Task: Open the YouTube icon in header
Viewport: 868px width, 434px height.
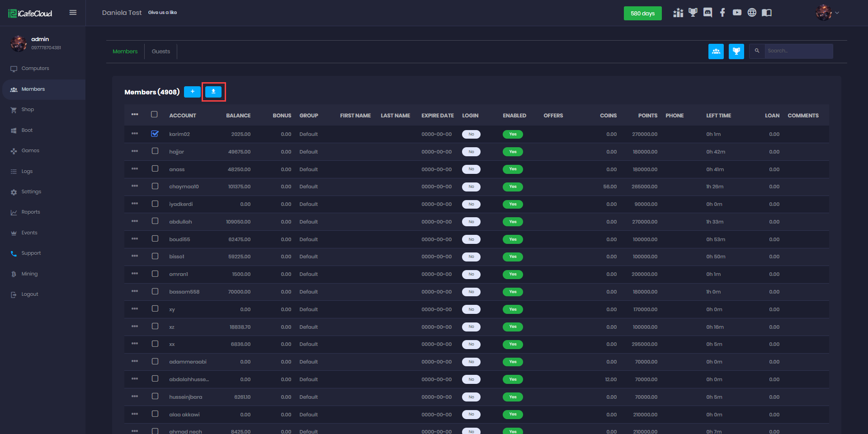Action: 737,13
